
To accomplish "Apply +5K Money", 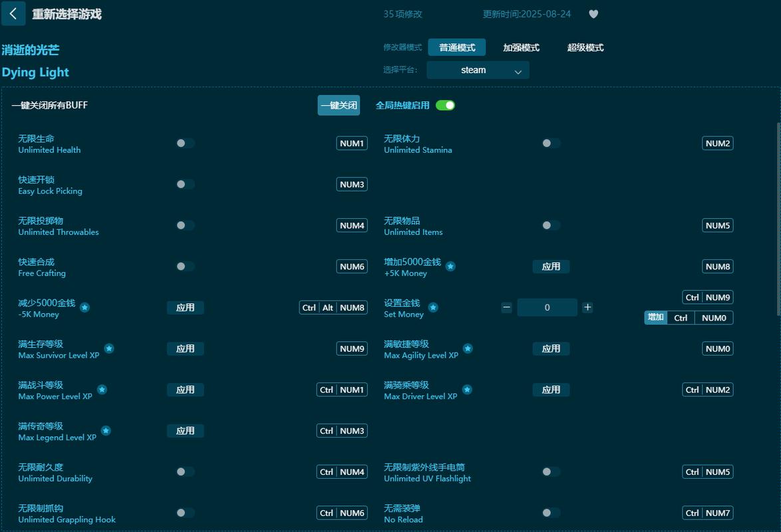I will [551, 267].
